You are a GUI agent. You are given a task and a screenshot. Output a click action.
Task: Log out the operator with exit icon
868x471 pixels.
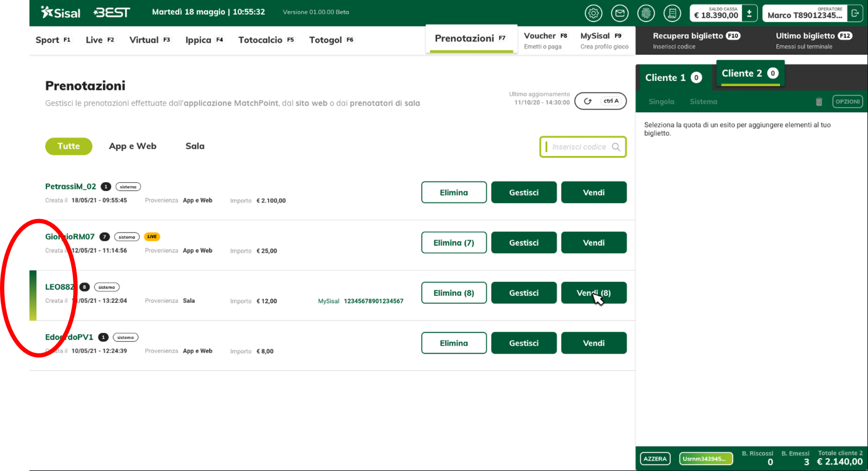(x=854, y=14)
